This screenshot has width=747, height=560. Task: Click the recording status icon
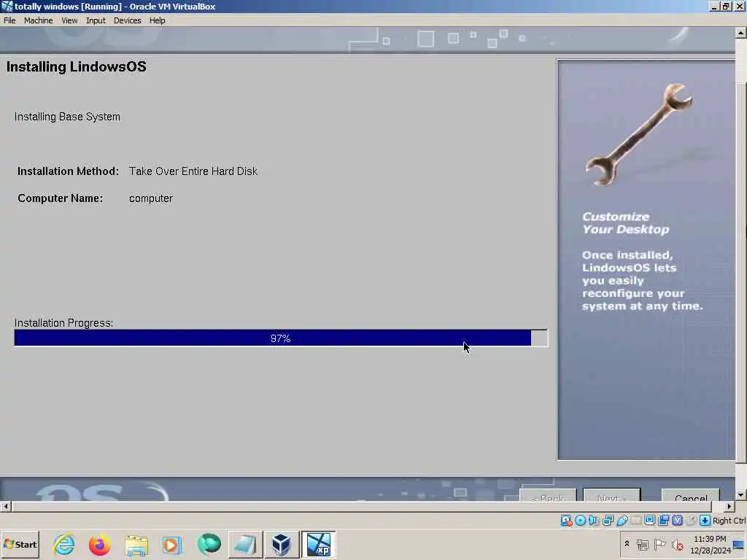click(x=663, y=521)
